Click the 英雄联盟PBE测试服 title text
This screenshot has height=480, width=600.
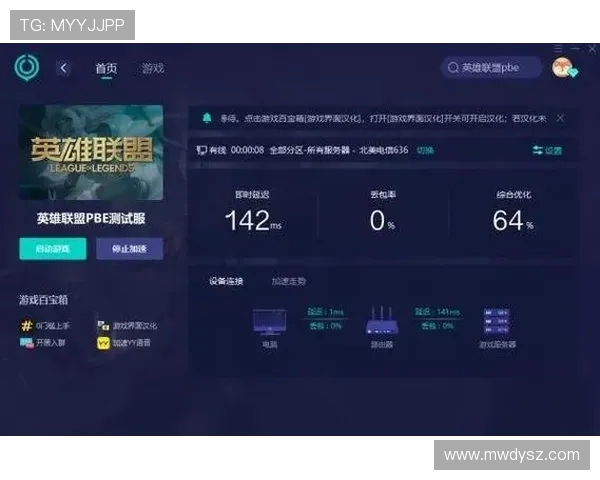(91, 219)
